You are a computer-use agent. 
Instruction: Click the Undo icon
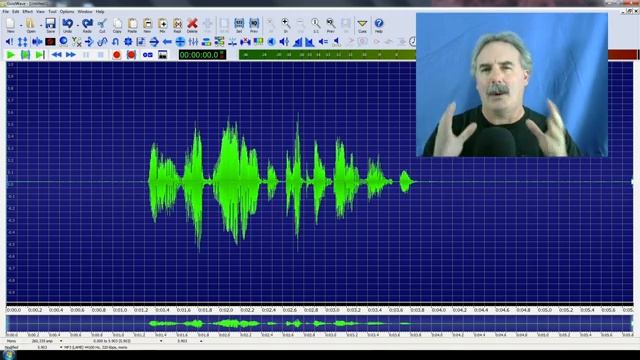pos(67,24)
